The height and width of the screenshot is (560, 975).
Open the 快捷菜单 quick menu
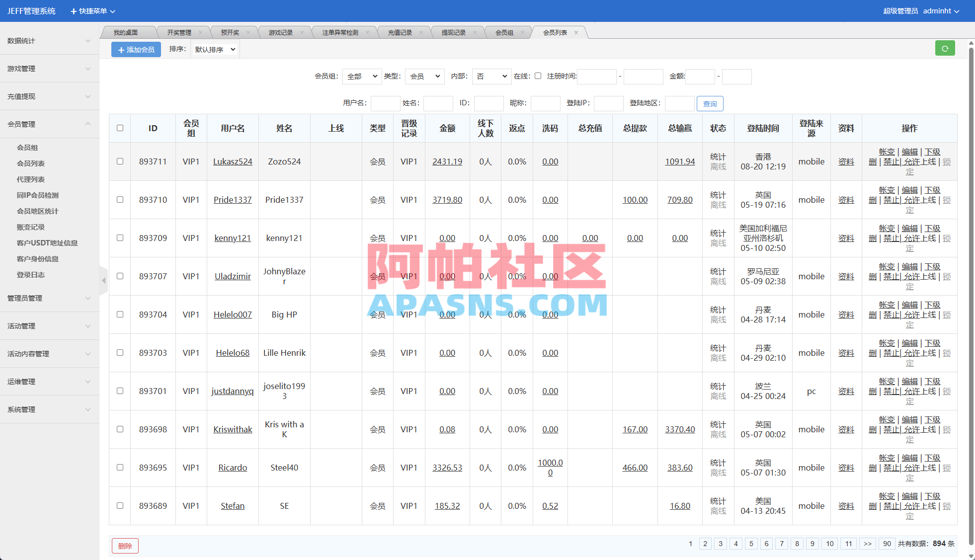coord(92,10)
